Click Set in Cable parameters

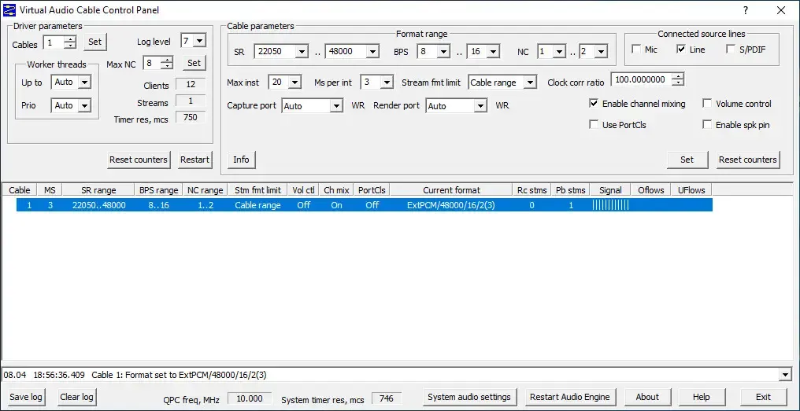(687, 160)
